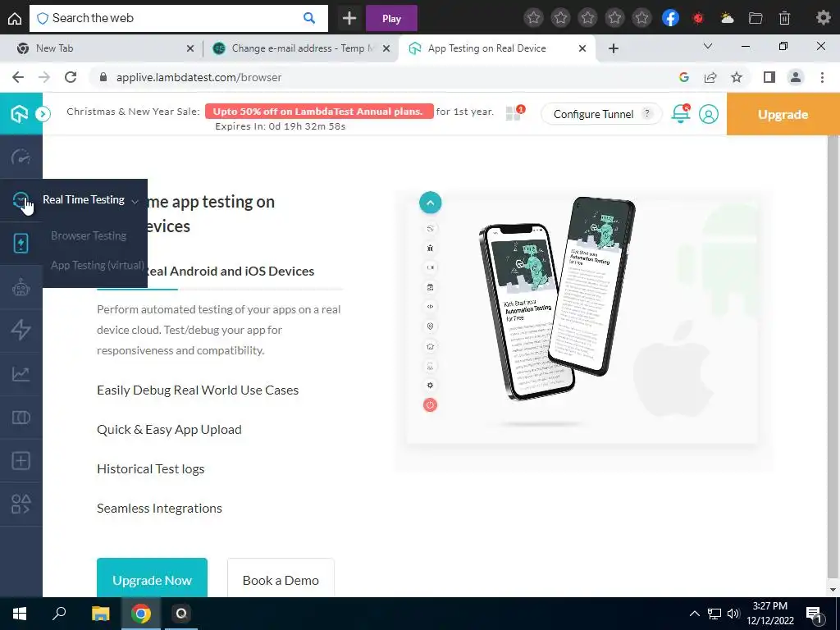
Task: Open the apps grid icon with badge
Action: pyautogui.click(x=514, y=112)
